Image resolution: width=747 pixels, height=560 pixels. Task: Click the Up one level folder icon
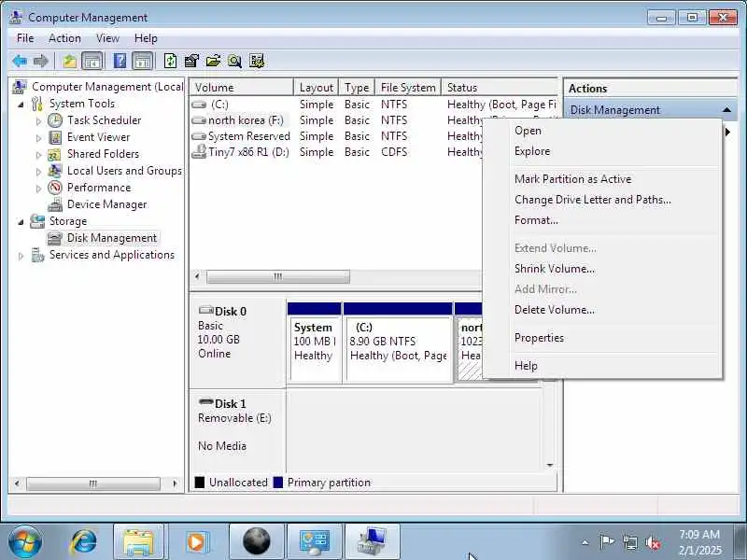click(x=70, y=61)
